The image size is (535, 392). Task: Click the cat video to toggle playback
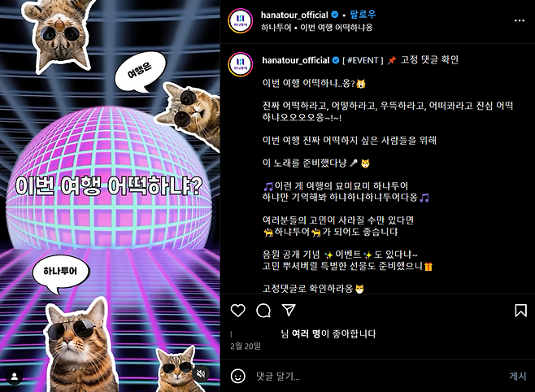click(110, 196)
